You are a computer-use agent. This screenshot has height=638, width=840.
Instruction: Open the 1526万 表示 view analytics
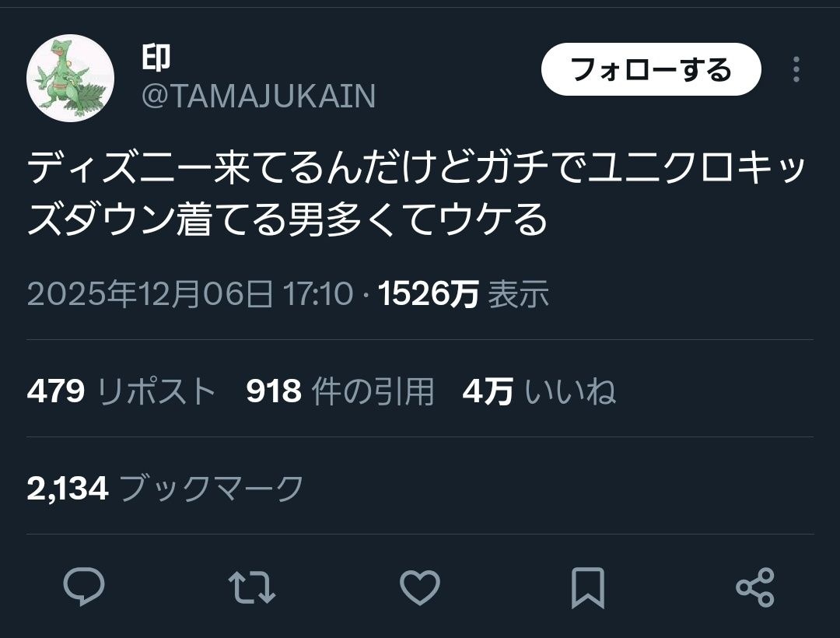pyautogui.click(x=464, y=293)
